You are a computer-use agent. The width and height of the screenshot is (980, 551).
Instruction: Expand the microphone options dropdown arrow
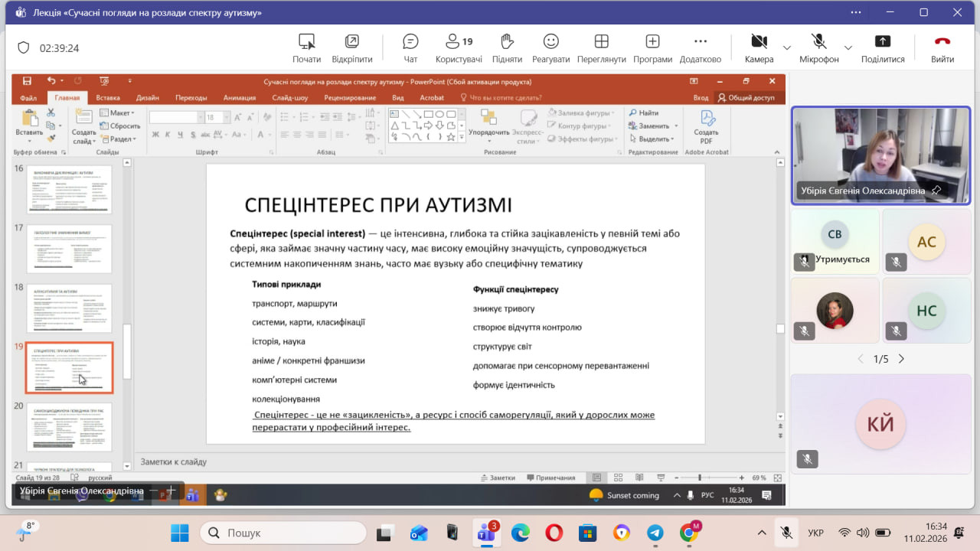click(848, 47)
